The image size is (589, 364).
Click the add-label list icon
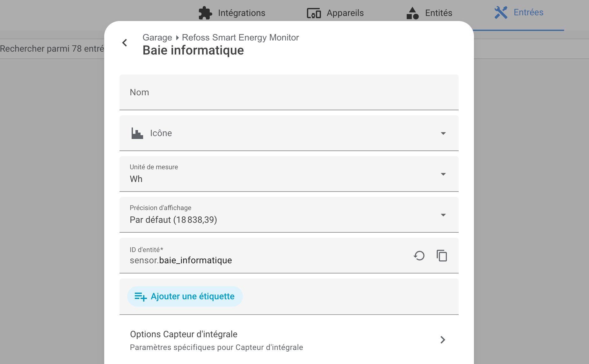tap(141, 297)
